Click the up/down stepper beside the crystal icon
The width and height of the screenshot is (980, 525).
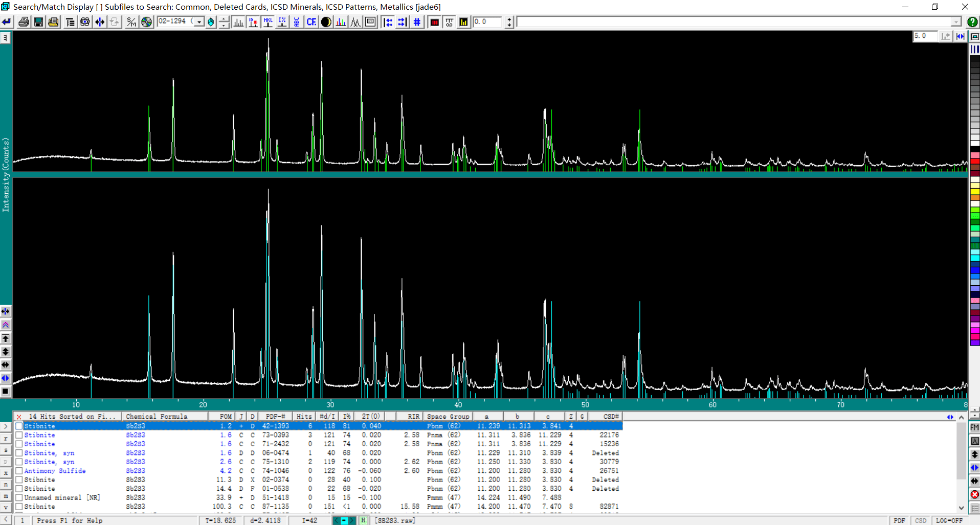click(x=224, y=22)
